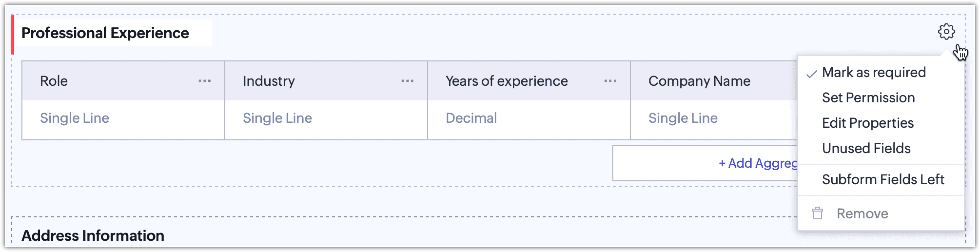This screenshot has height=252, width=980.
Task: Click Remove in the settings menu
Action: point(862,213)
